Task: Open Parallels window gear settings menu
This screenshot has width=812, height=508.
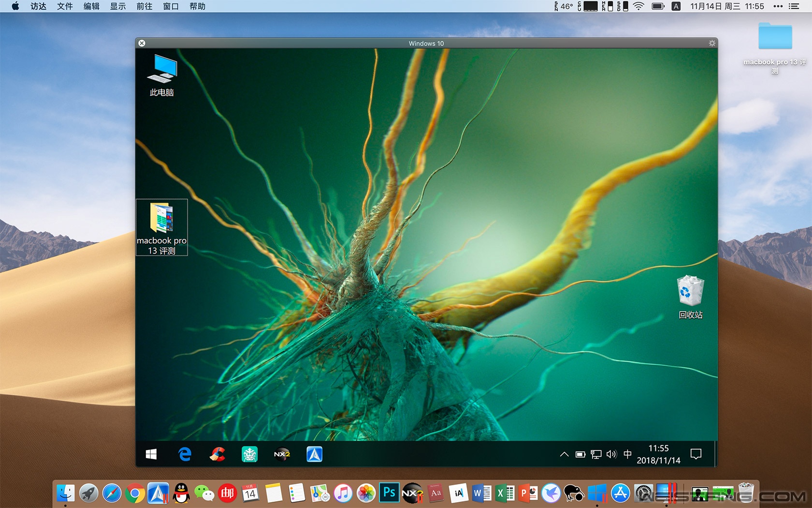Action: (x=711, y=43)
